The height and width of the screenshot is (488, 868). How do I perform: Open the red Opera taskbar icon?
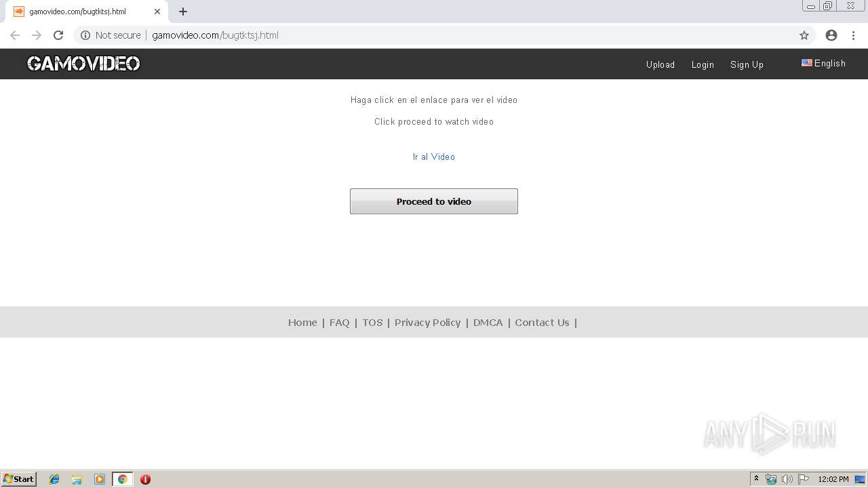point(145,479)
